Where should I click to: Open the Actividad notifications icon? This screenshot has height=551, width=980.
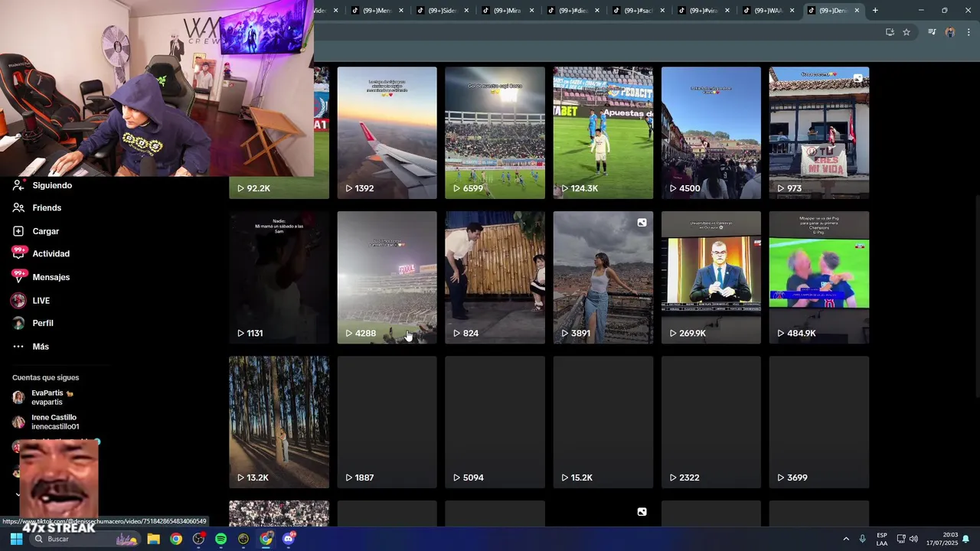(18, 253)
